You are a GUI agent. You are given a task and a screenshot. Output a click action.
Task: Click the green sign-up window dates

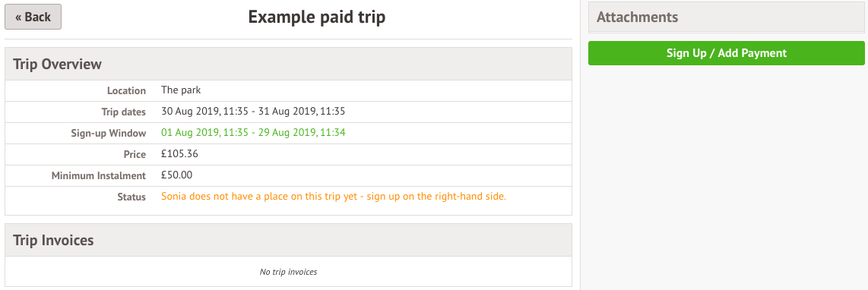coord(254,133)
